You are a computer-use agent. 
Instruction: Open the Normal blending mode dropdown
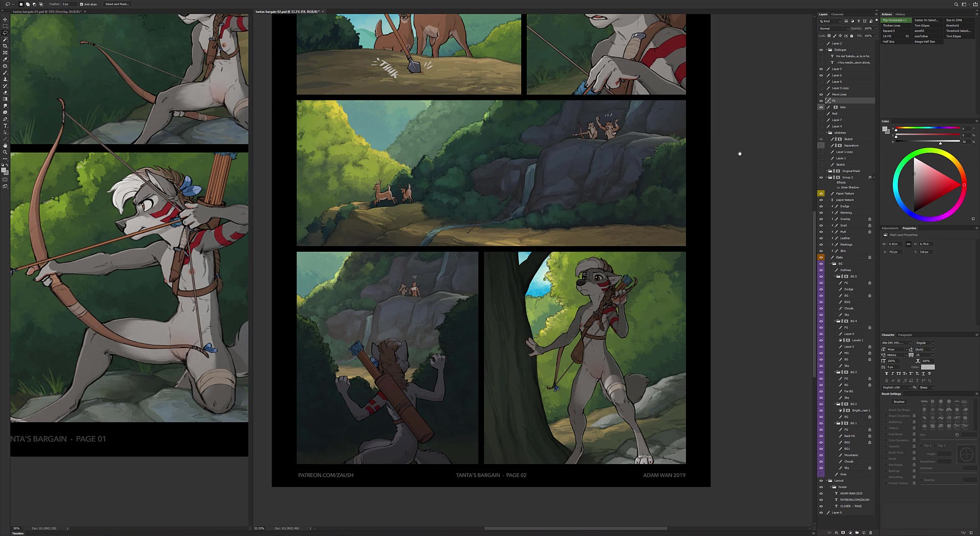[x=832, y=29]
